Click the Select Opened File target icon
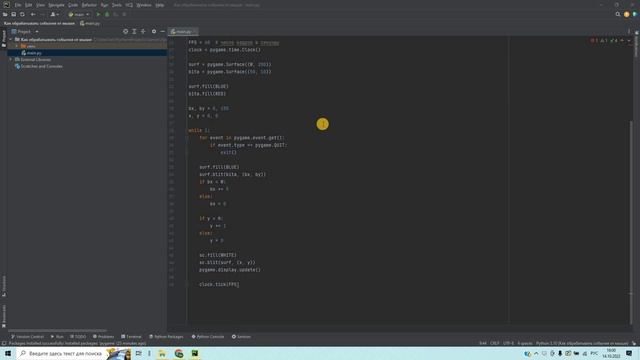The image size is (640, 360). click(125, 31)
